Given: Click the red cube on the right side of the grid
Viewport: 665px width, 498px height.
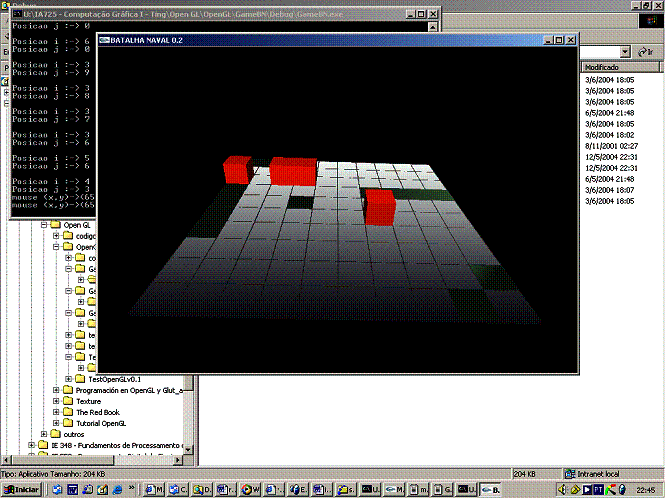Looking at the screenshot, I should click(x=379, y=206).
